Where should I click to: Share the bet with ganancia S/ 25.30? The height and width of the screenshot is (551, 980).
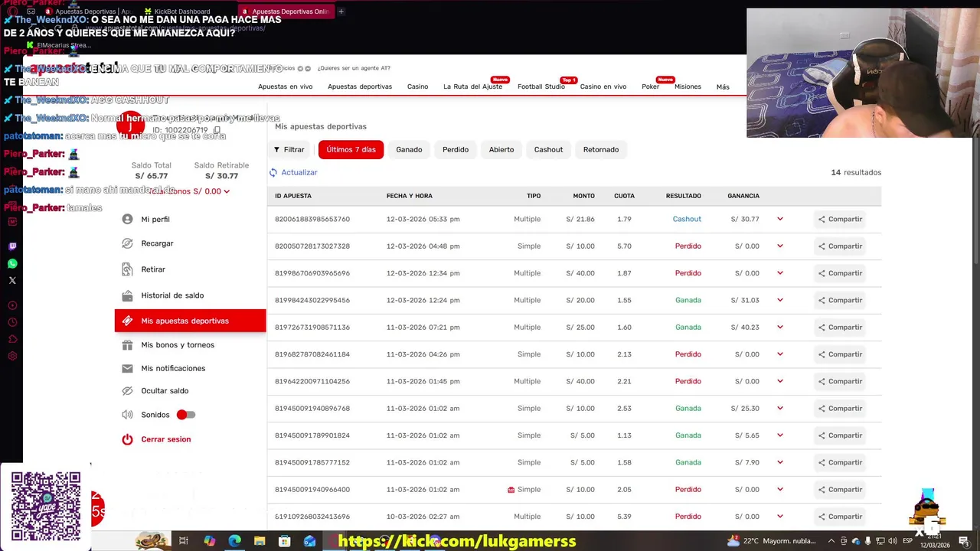(840, 409)
